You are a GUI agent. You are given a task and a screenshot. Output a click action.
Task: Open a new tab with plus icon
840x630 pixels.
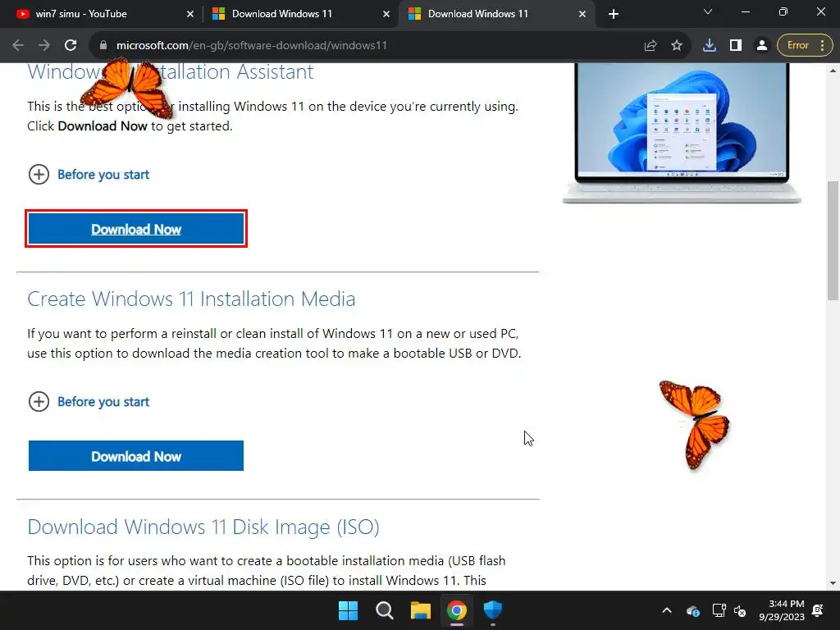(614, 14)
